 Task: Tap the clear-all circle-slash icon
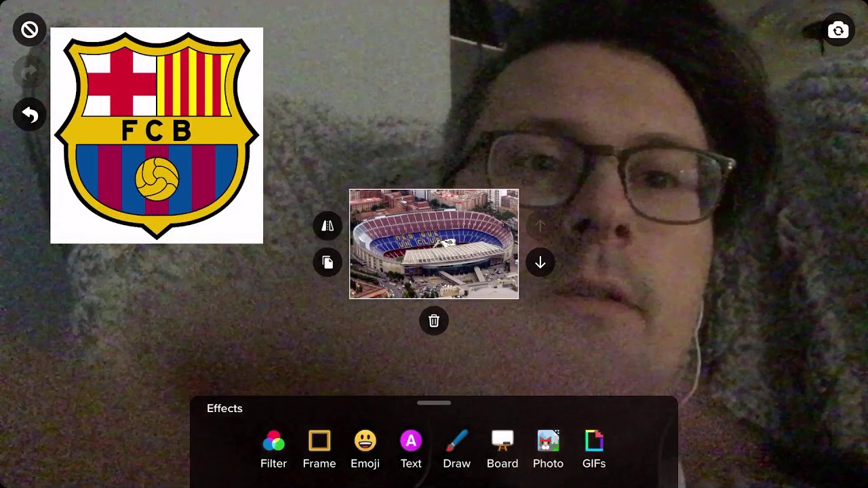(29, 30)
